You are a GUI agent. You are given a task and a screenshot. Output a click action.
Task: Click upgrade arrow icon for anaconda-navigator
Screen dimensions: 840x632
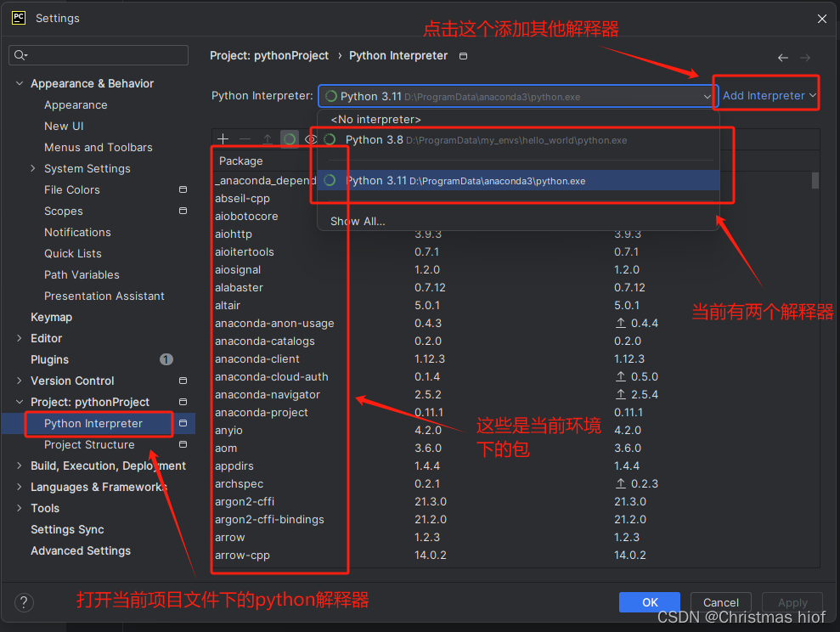coord(620,394)
